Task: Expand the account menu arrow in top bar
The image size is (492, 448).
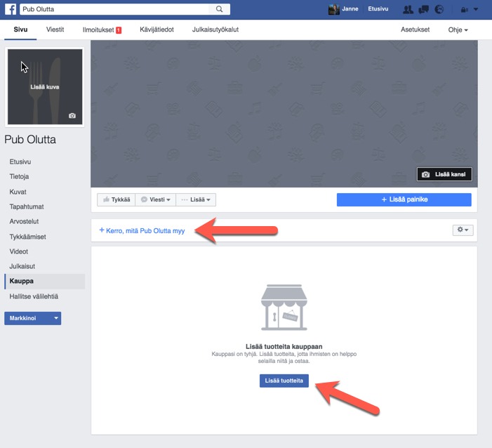Action: (476, 9)
